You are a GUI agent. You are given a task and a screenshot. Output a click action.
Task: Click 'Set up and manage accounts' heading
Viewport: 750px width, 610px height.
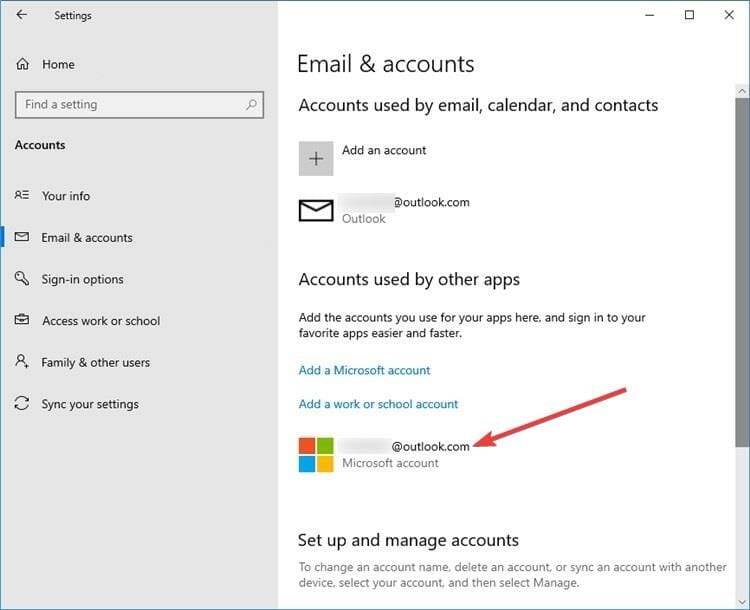tap(408, 540)
